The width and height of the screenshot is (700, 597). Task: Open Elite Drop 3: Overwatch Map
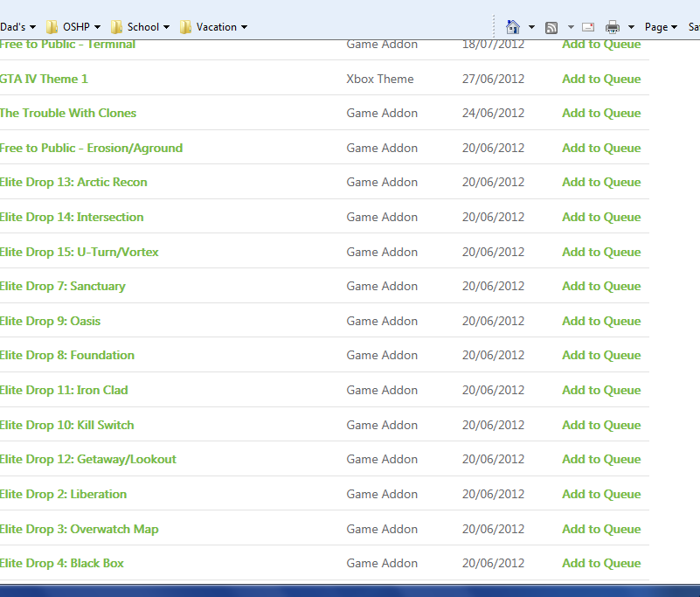(79, 529)
